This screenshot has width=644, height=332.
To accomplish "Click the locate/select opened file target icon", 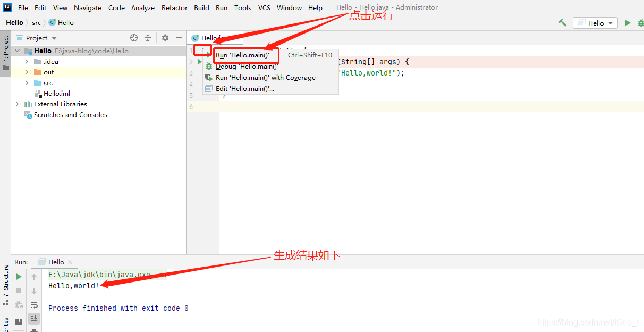I will point(134,38).
